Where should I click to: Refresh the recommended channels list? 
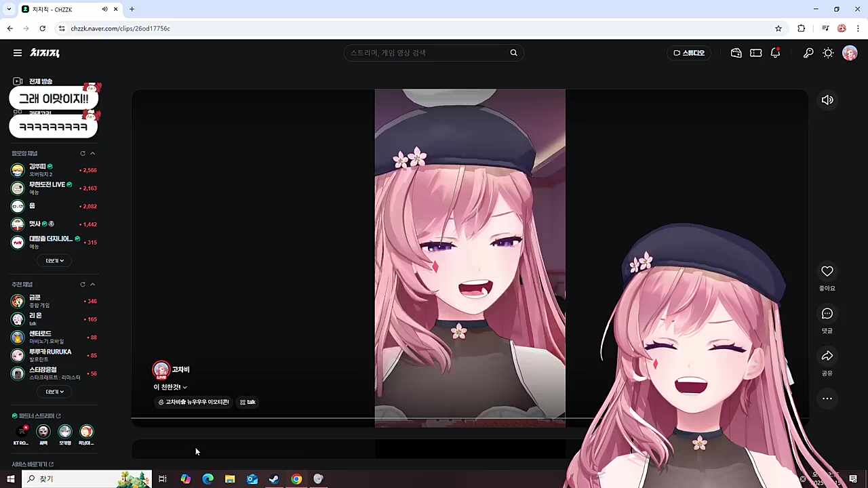click(x=83, y=285)
